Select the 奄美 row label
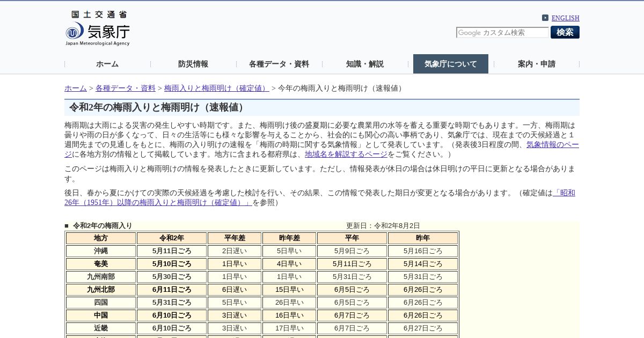The width and height of the screenshot is (644, 338). 101,264
